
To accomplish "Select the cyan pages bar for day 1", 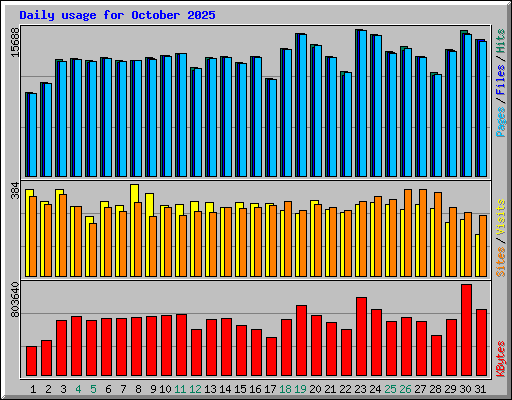I will pos(33,135).
